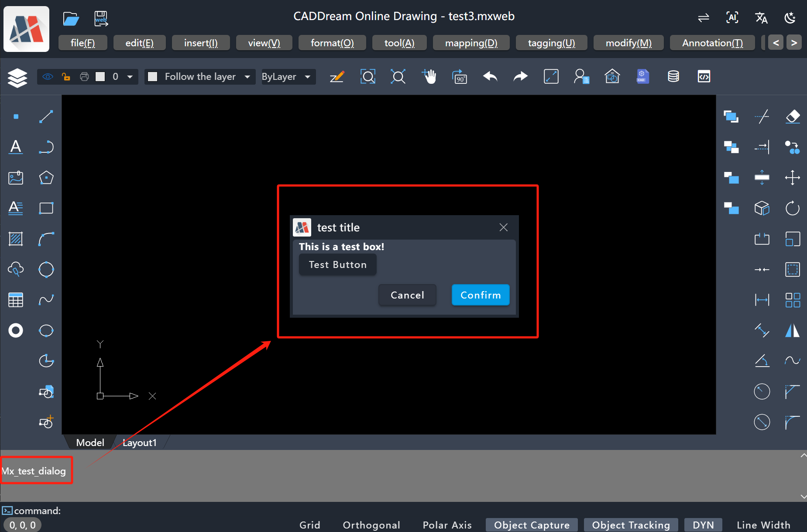This screenshot has width=807, height=532.
Task: Choose the Hatch fill tool
Action: pos(16,239)
